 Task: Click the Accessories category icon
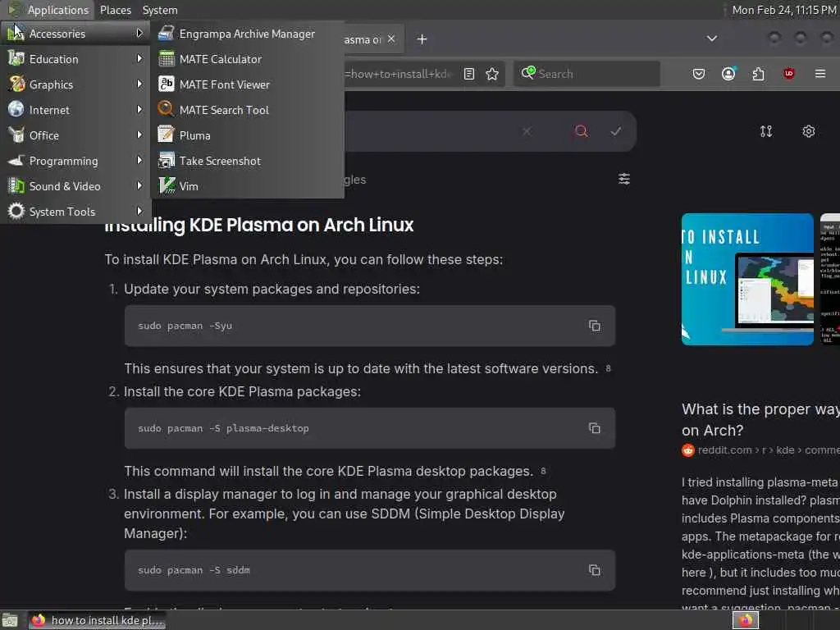click(x=16, y=33)
